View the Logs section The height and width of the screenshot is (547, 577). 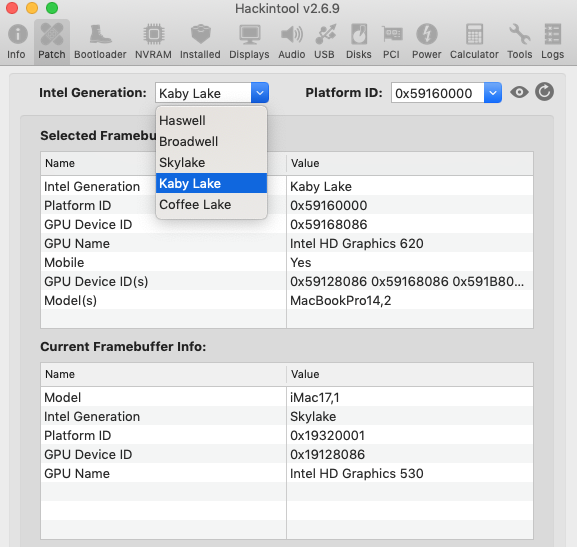pos(552,42)
